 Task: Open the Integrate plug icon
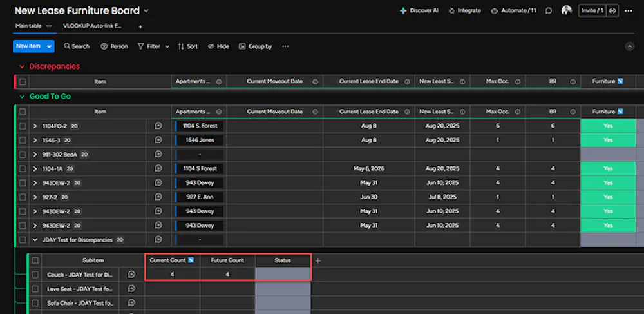pos(451,11)
